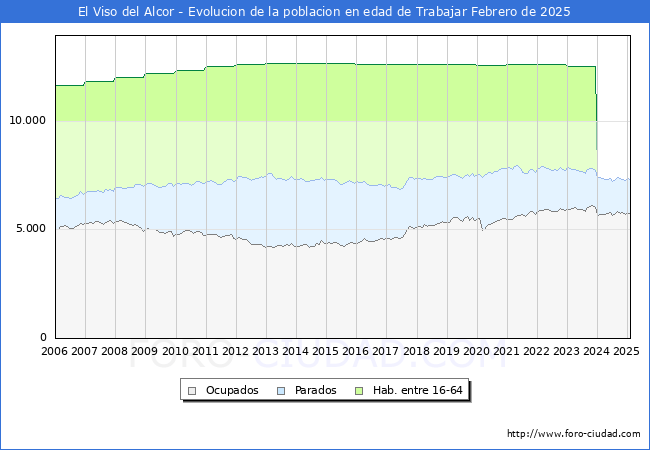Click the 2020 x-axis label
Image resolution: width=650 pixels, height=450 pixels.
pos(476,351)
